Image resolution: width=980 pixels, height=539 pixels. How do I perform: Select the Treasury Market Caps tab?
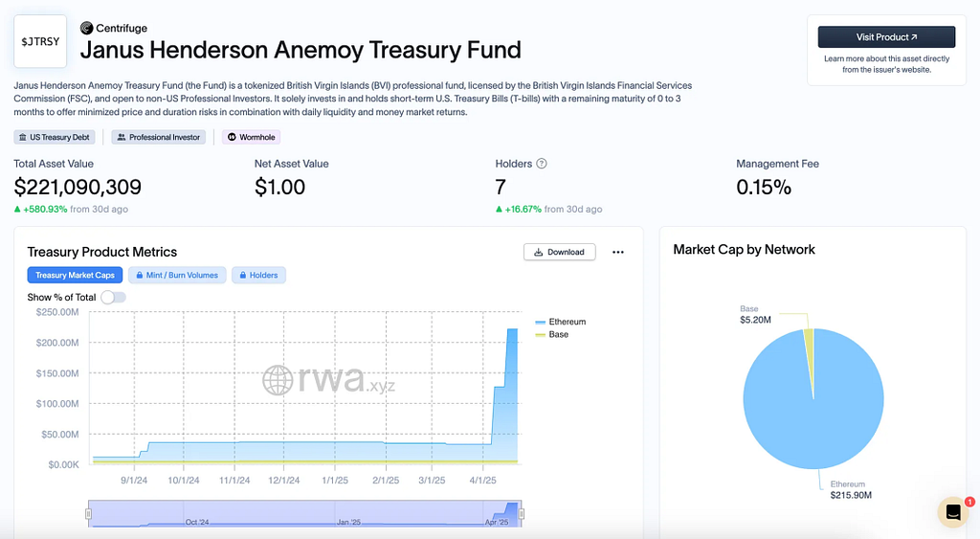[x=75, y=275]
